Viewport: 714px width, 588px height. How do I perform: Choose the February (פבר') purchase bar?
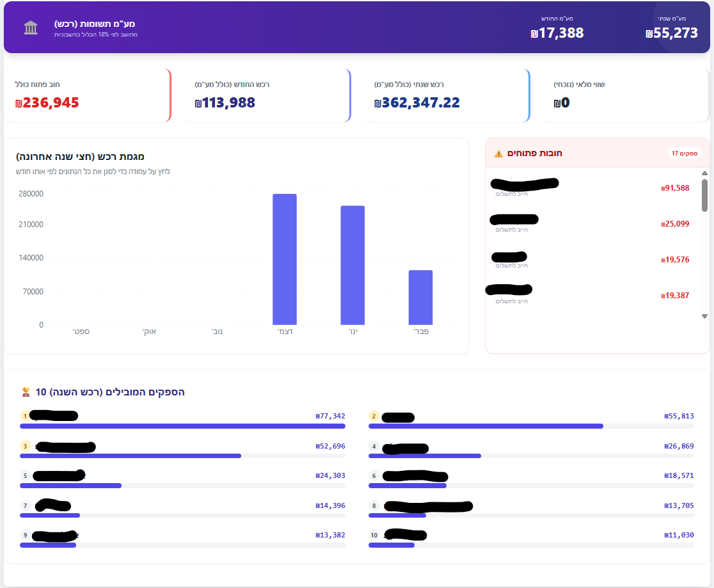click(x=420, y=297)
